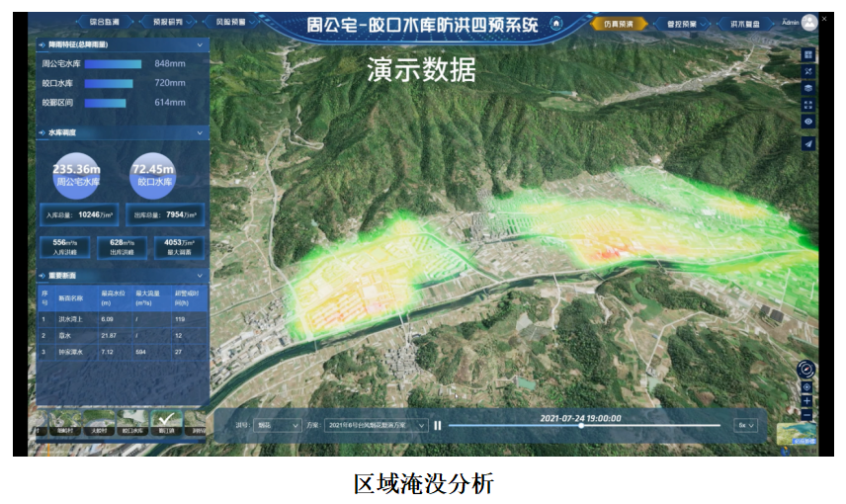Screen dimensions: 846x504
Task: Open the 方案 scheme selection dropdown
Action: coord(375,425)
